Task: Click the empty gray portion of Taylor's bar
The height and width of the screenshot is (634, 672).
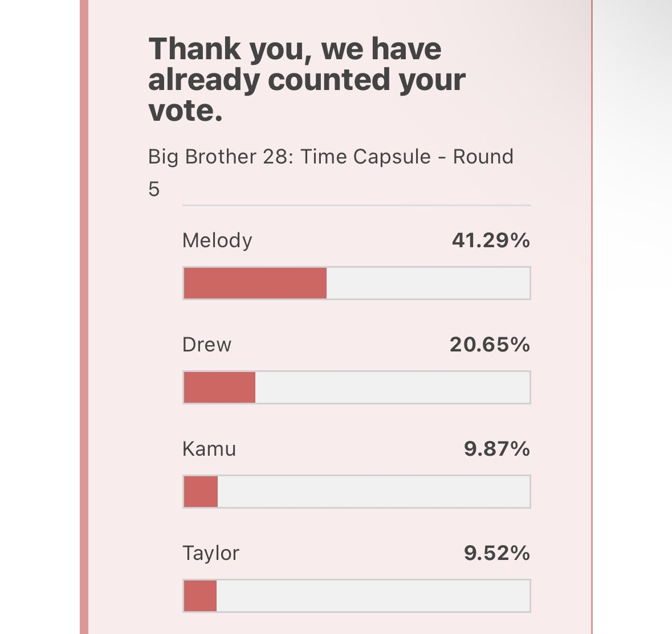Action: [x=373, y=596]
